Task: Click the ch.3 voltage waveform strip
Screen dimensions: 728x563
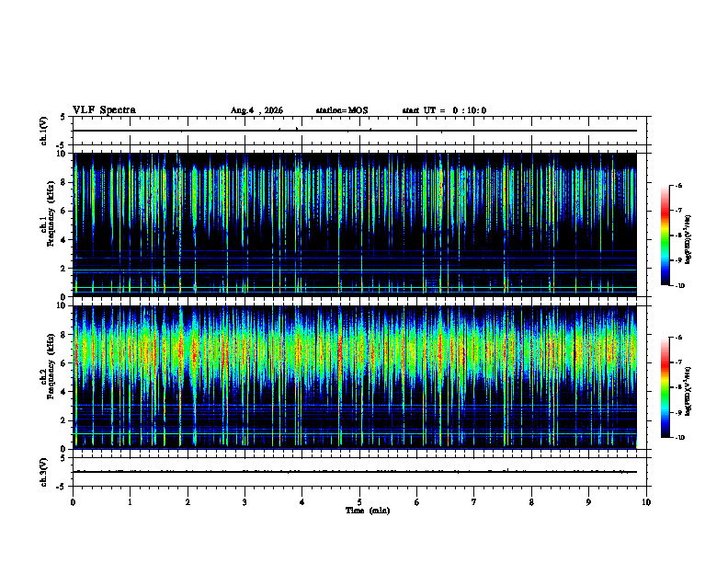Action: [359, 472]
